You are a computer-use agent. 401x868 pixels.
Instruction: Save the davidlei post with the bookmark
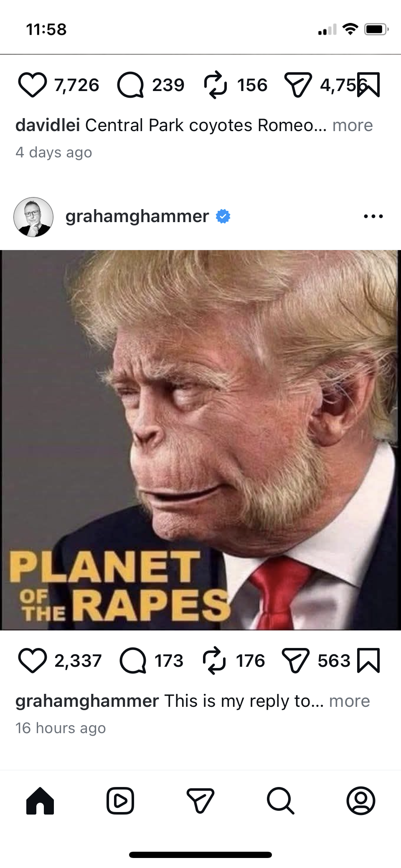click(x=369, y=85)
